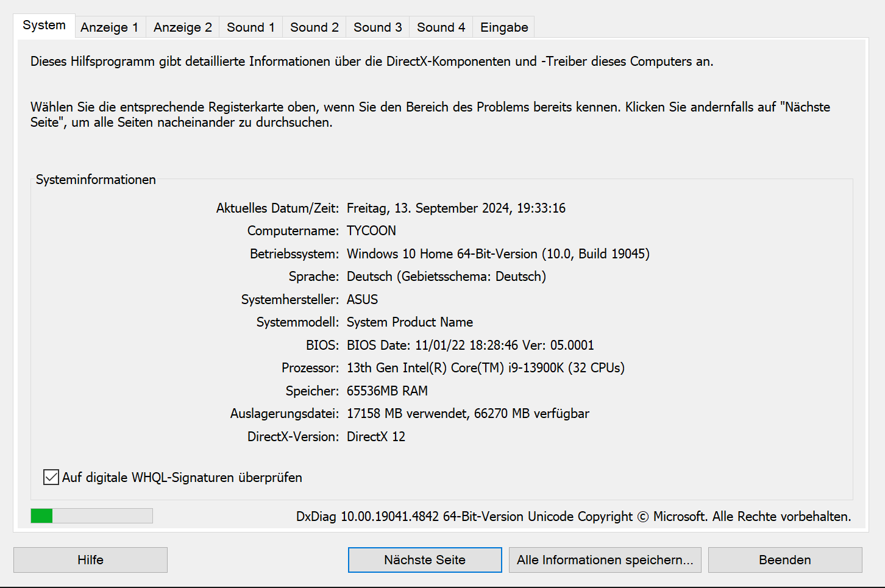This screenshot has width=885, height=588.
Task: Select the Sound 4 tab
Action: [441, 27]
